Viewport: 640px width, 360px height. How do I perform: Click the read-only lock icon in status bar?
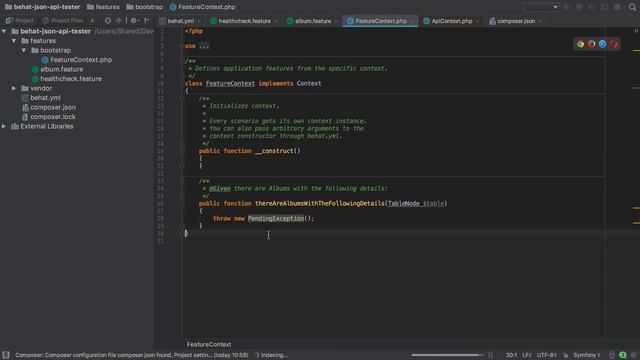[x=565, y=355]
